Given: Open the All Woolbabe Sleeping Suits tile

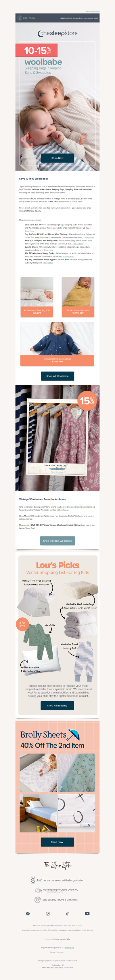Looking at the screenshot, I should tap(37, 297).
